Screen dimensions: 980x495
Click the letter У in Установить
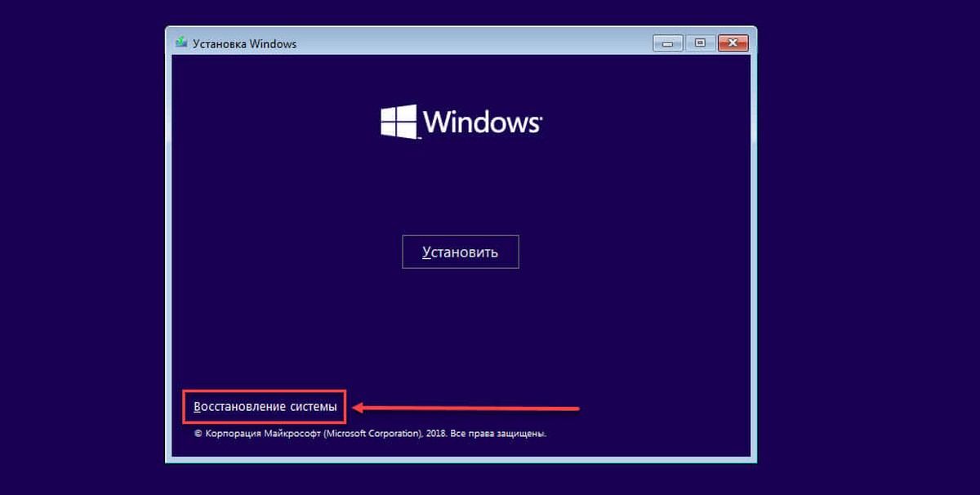pyautogui.click(x=427, y=252)
